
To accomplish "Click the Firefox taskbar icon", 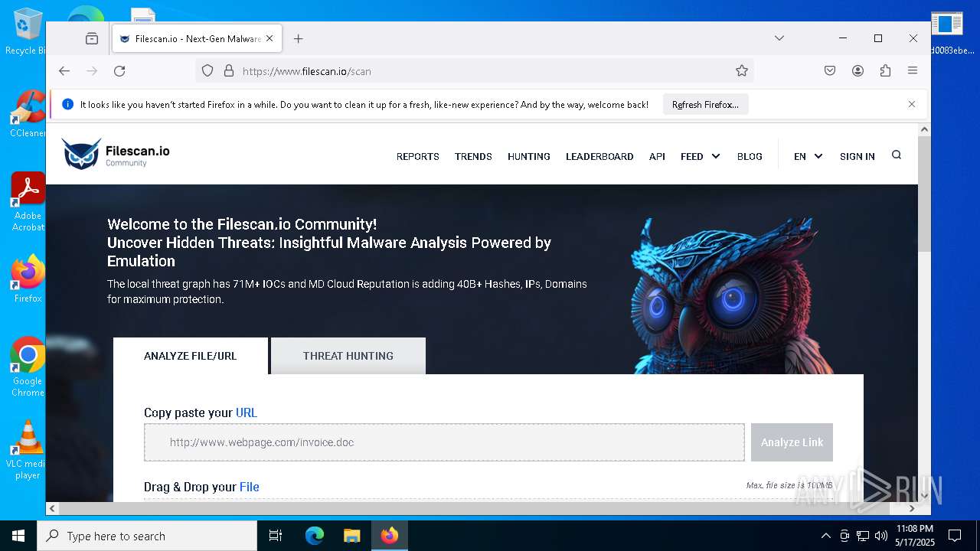I will click(390, 536).
